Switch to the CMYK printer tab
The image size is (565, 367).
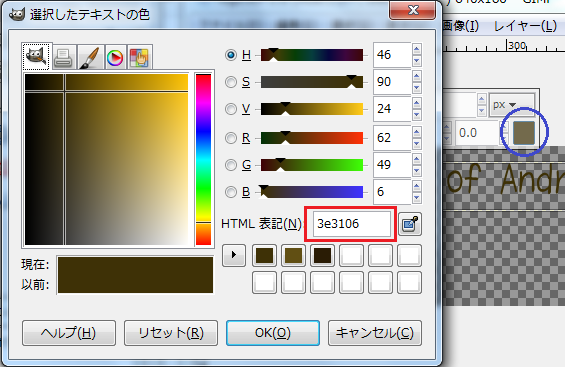[64, 57]
